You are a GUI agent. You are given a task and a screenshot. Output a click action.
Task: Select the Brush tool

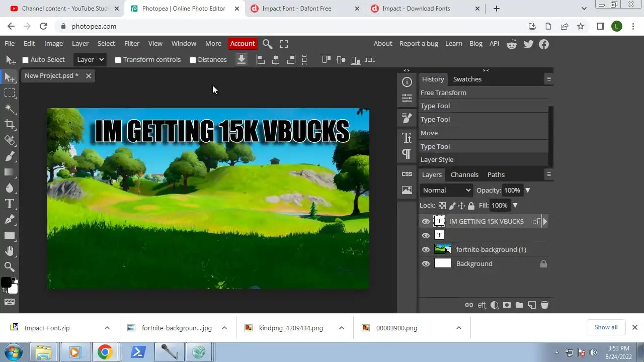click(x=10, y=156)
